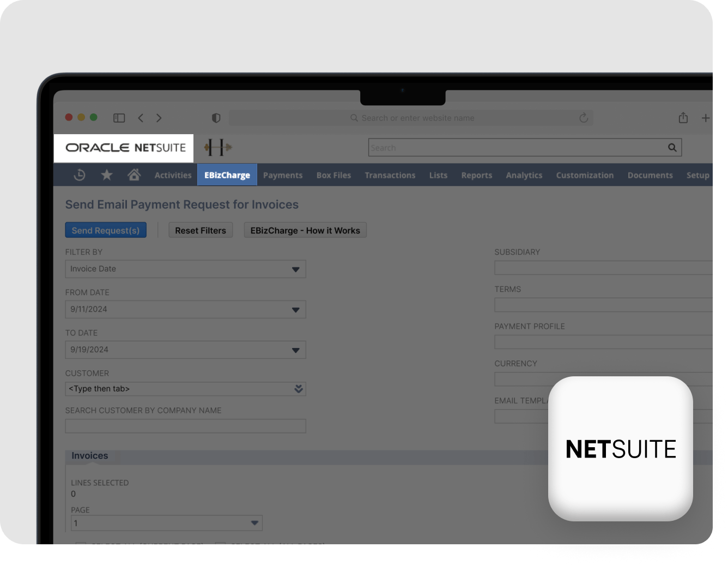
Task: Reload the page with the refresh icon
Action: (584, 118)
